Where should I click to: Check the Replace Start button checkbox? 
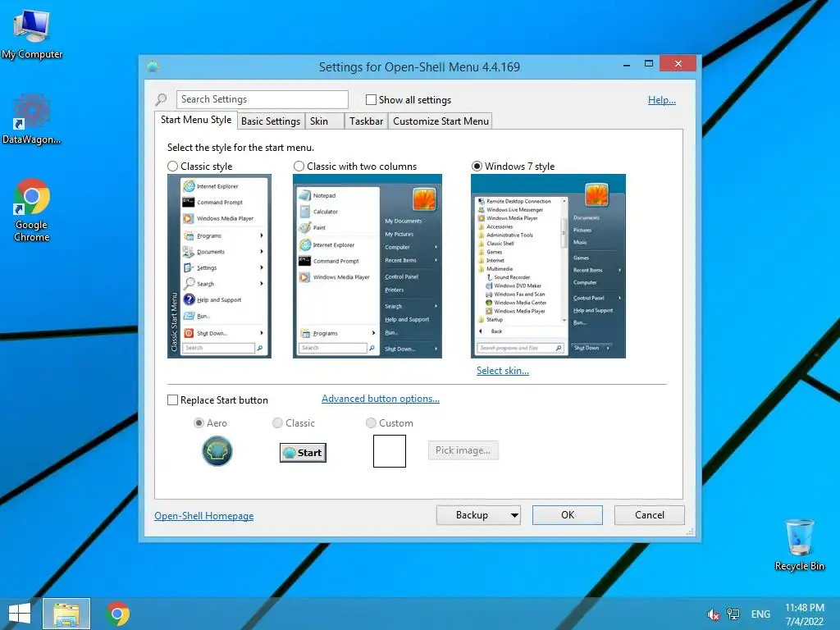172,400
